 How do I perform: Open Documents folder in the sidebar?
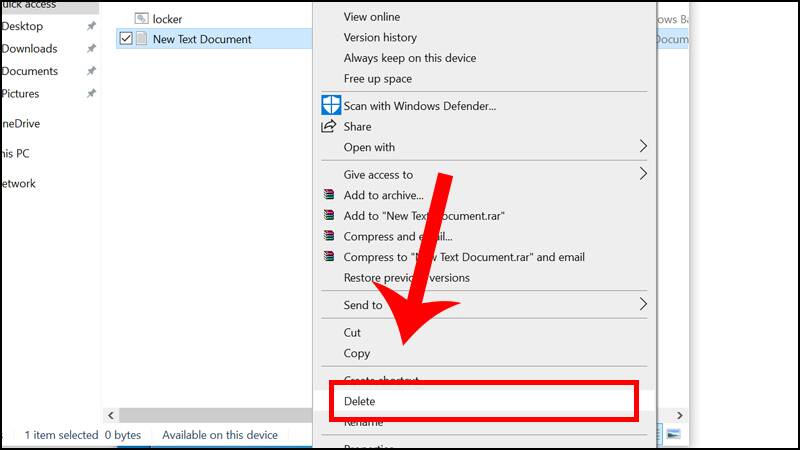[x=30, y=71]
